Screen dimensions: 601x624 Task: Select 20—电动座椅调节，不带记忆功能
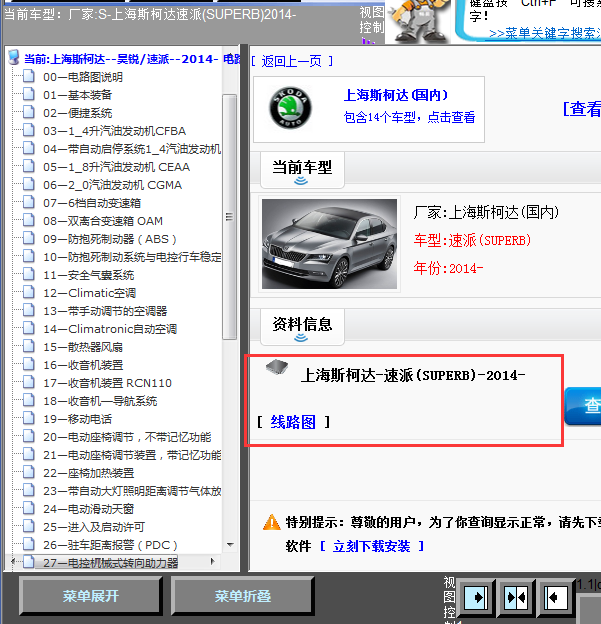[x=127, y=437]
